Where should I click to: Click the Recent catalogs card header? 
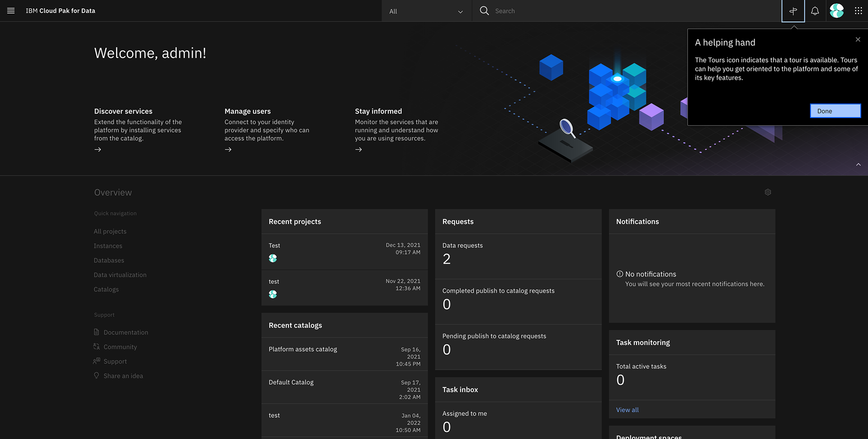tap(344, 326)
